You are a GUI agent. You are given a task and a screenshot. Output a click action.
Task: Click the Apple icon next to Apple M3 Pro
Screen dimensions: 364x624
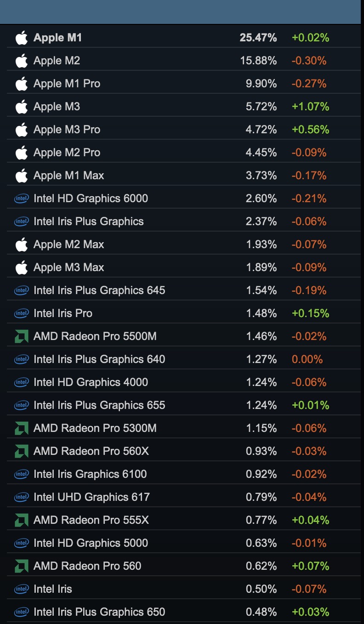(x=22, y=130)
